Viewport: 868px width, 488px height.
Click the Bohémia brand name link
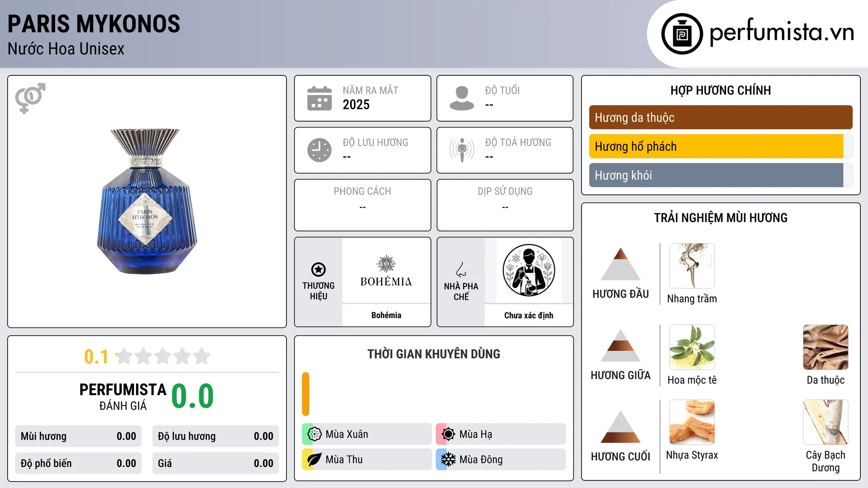point(386,315)
